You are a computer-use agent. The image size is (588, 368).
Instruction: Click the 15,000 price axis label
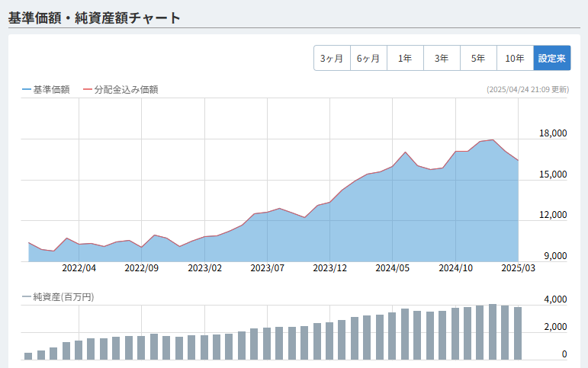click(553, 174)
